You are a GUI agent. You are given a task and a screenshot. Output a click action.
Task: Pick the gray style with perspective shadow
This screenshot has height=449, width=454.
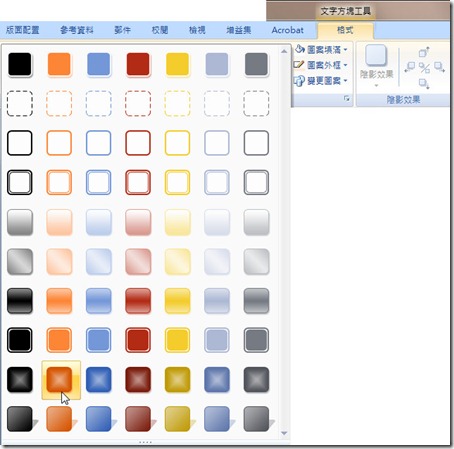pyautogui.click(x=256, y=419)
